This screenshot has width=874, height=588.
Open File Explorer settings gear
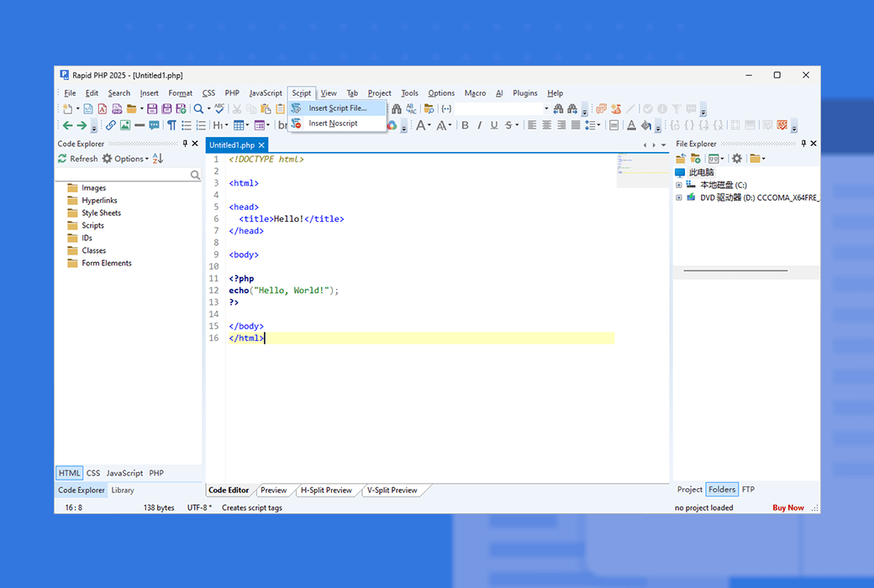(x=737, y=159)
